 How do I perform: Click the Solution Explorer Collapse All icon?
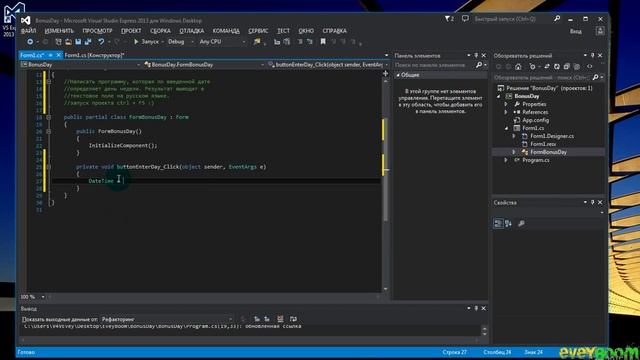click(567, 67)
